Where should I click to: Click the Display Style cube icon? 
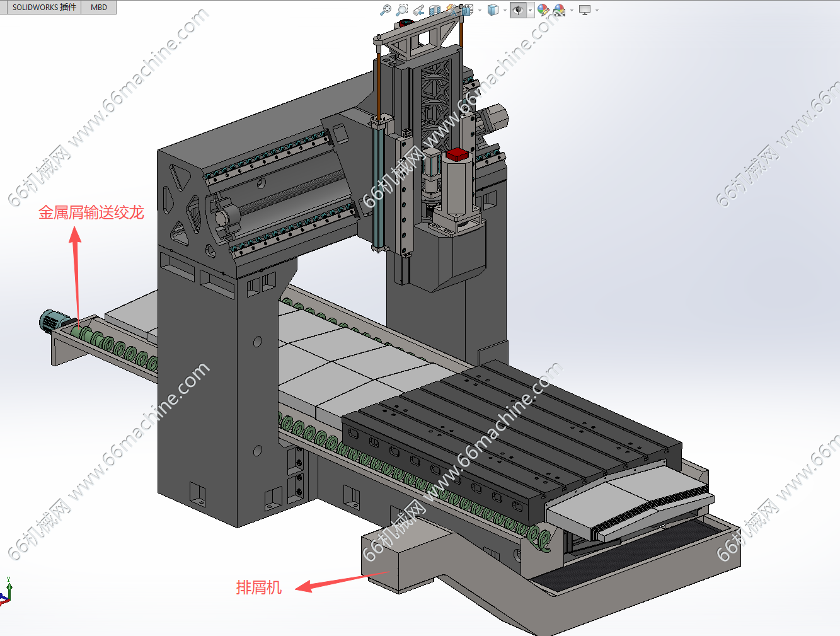coord(493,10)
